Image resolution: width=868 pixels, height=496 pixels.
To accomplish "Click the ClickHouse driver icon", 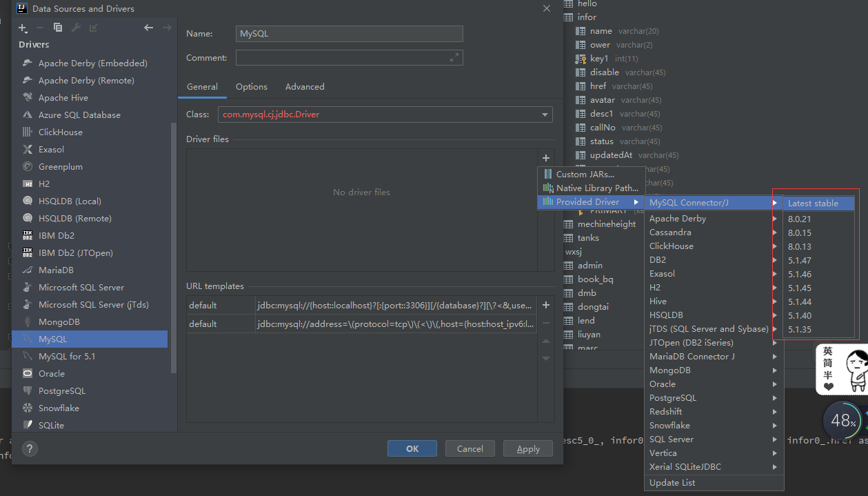I will [28, 132].
